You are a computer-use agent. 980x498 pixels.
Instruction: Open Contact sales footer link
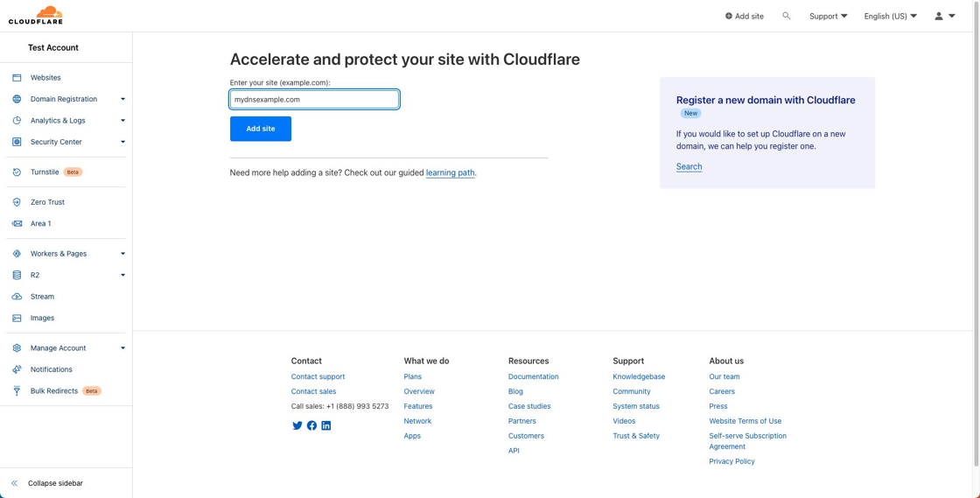click(314, 391)
